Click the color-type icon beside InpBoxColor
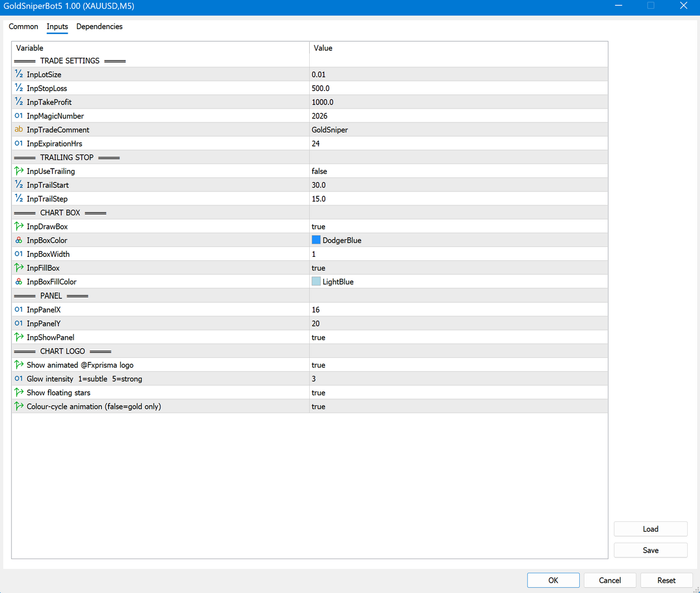 point(19,240)
